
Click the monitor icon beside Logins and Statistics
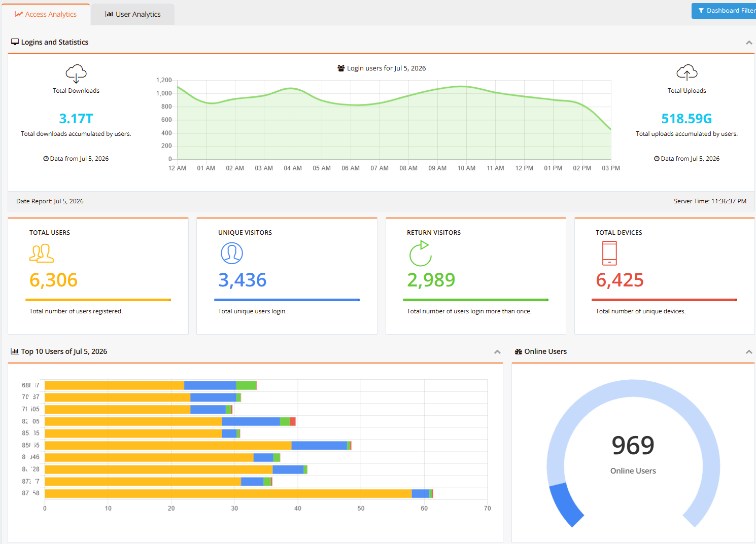pyautogui.click(x=15, y=42)
